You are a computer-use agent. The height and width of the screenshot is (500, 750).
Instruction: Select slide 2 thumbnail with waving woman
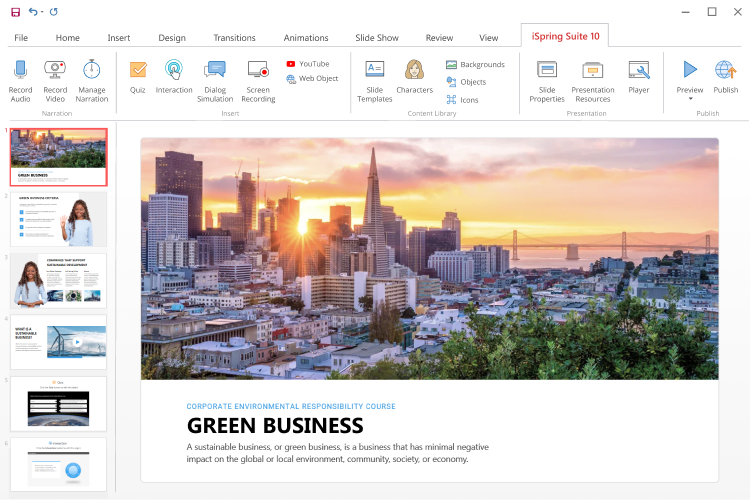(x=58, y=220)
